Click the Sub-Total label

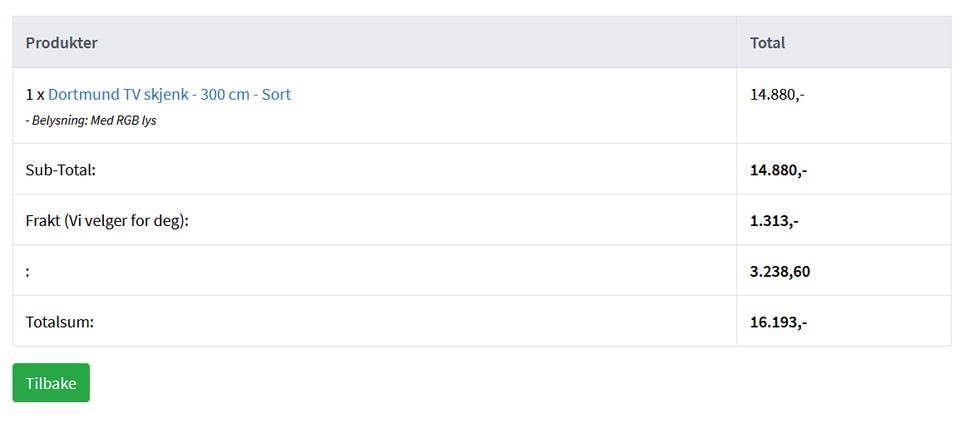(60, 169)
